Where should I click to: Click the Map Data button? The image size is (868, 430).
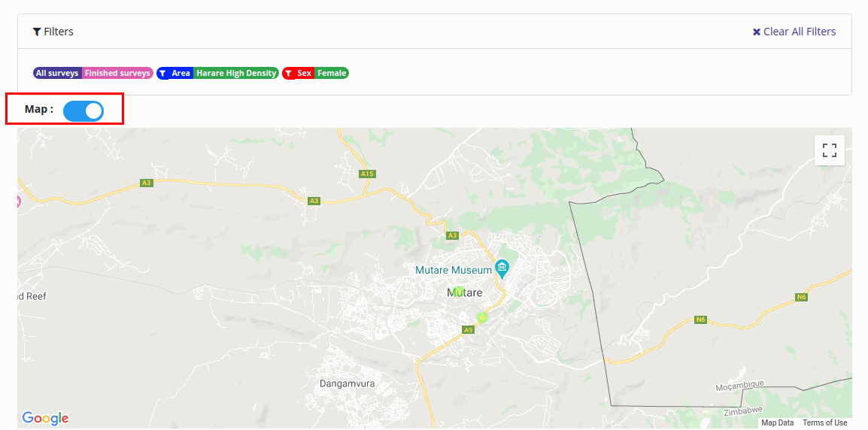pyautogui.click(x=777, y=422)
